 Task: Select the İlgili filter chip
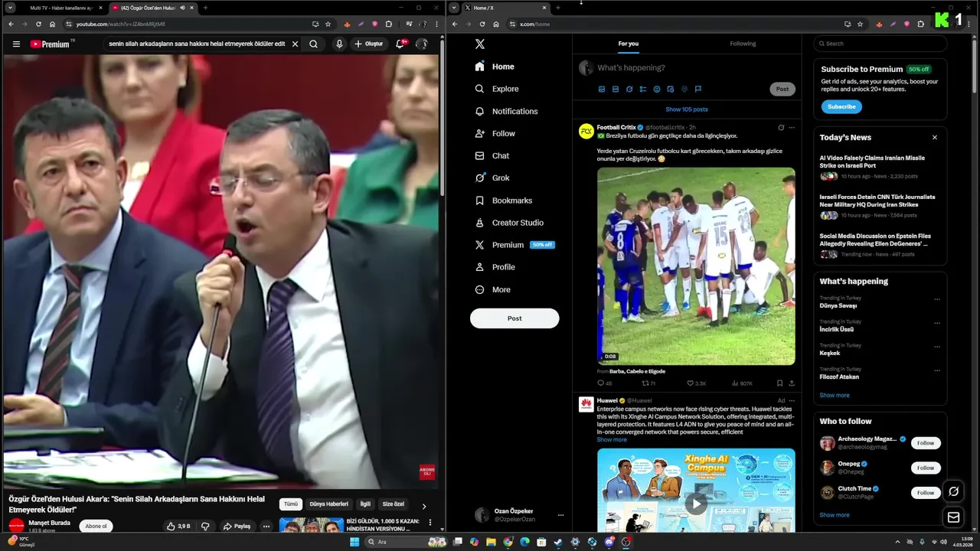(365, 504)
